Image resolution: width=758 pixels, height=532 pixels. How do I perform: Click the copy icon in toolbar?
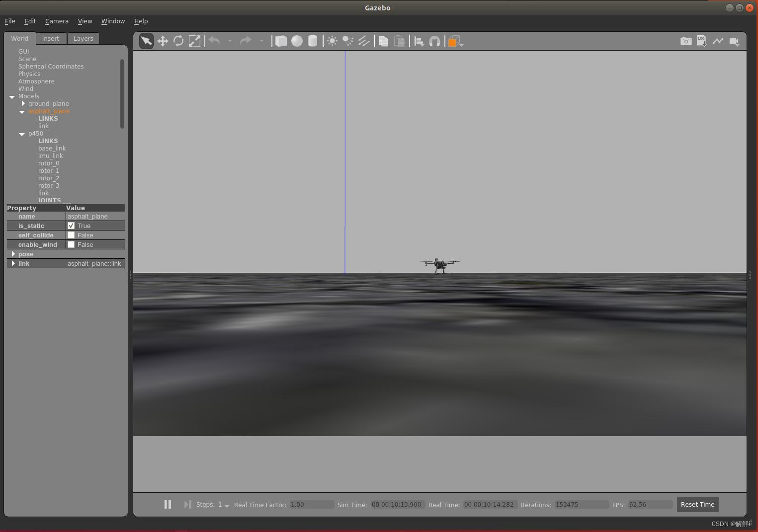383,41
